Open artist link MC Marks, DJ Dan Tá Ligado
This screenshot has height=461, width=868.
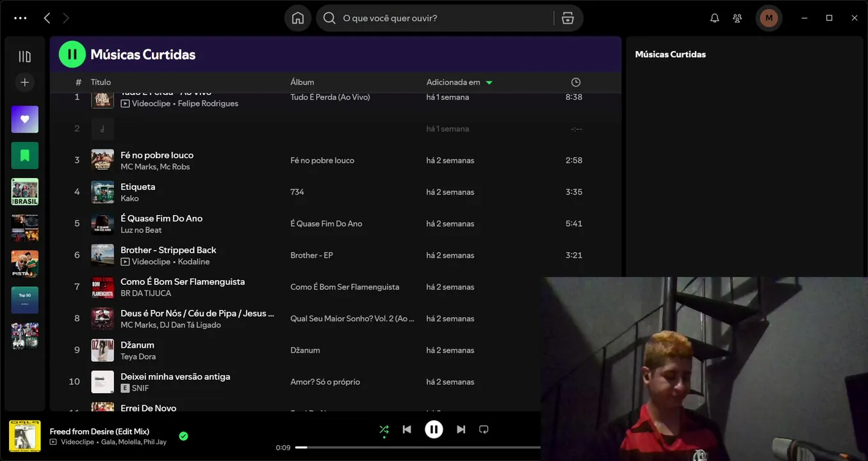170,325
